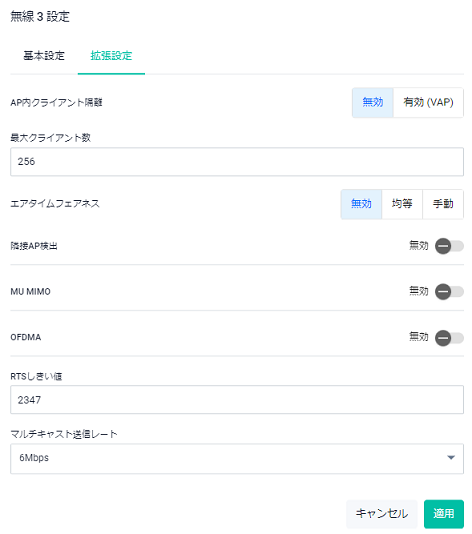Select 手動 for airtime fairness
The image size is (472, 534).
(x=443, y=204)
